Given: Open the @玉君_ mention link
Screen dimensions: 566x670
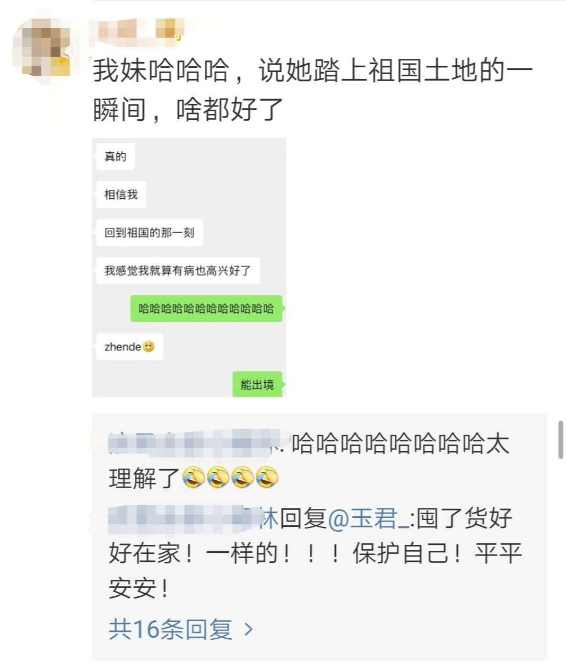Looking at the screenshot, I should (x=368, y=518).
